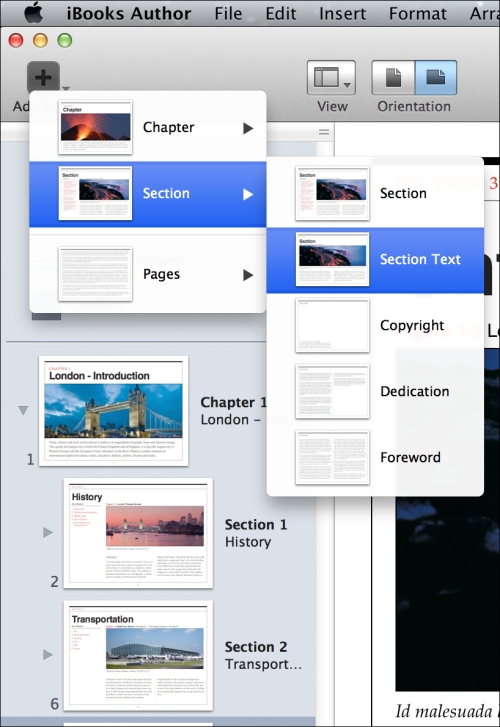
Task: Open the iBooks Author menu
Action: click(x=128, y=13)
